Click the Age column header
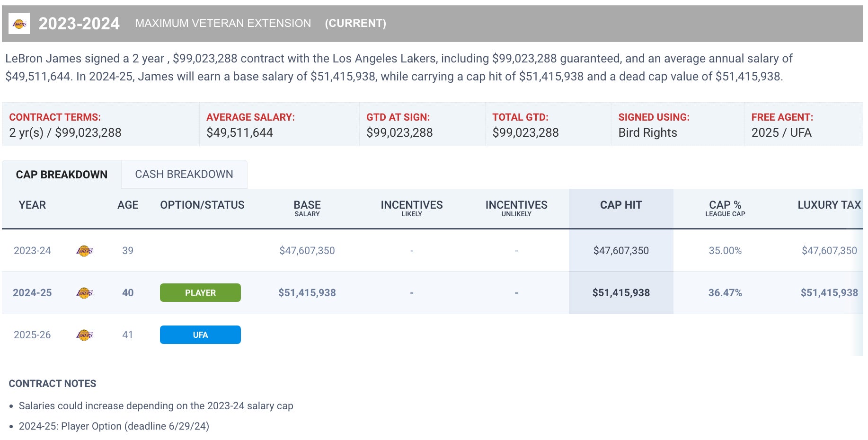 click(128, 205)
